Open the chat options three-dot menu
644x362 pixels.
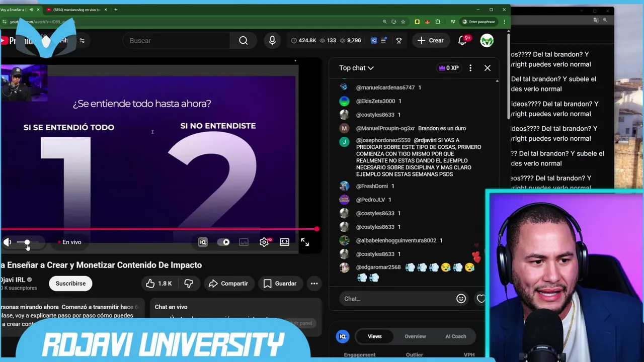(470, 68)
